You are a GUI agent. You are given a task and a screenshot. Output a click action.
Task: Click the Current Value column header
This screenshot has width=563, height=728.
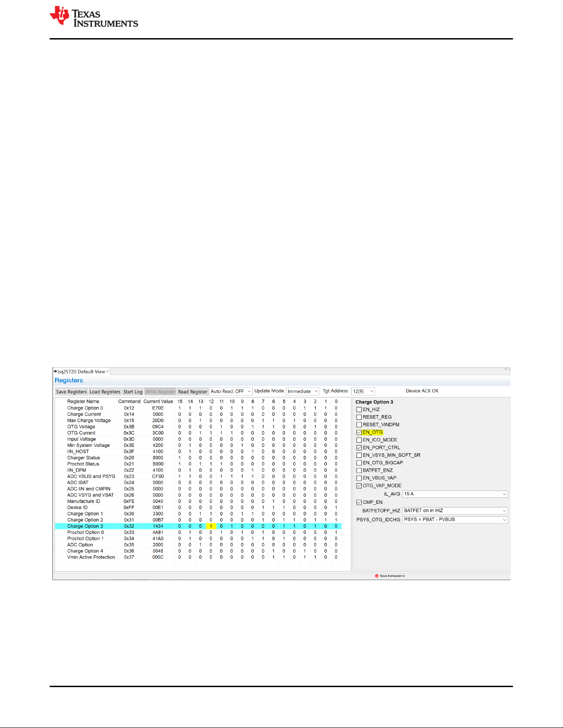tap(158, 401)
